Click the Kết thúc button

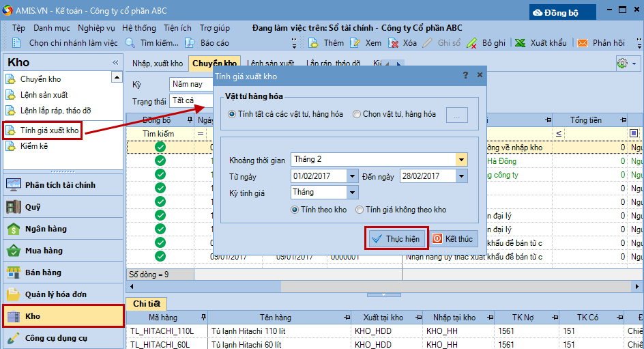point(454,239)
